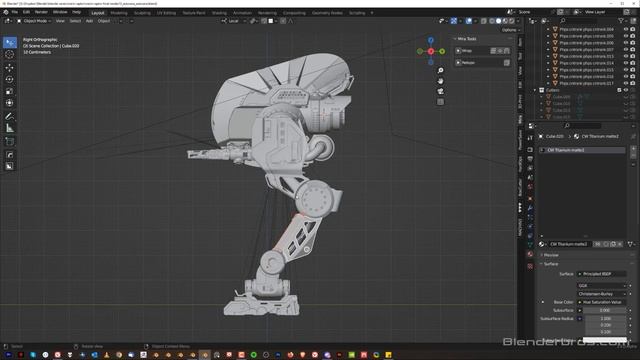Switch to rendered shading

[x=511, y=21]
